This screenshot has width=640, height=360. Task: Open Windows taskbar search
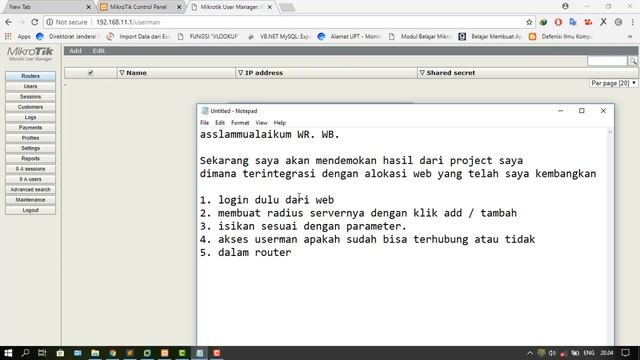[25, 353]
